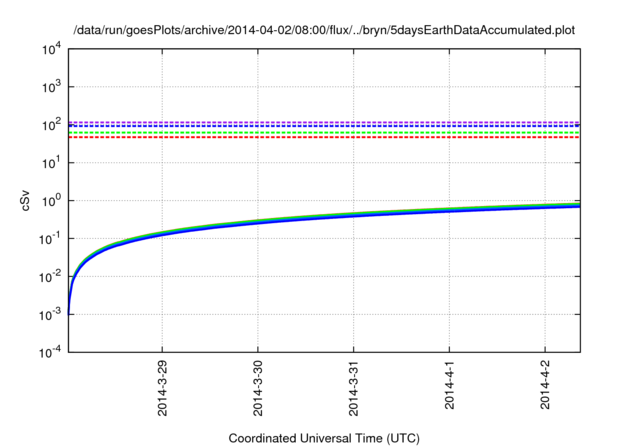640x448 pixels.
Task: Select the 2014-4-2 x-axis date label
Action: click(x=545, y=384)
